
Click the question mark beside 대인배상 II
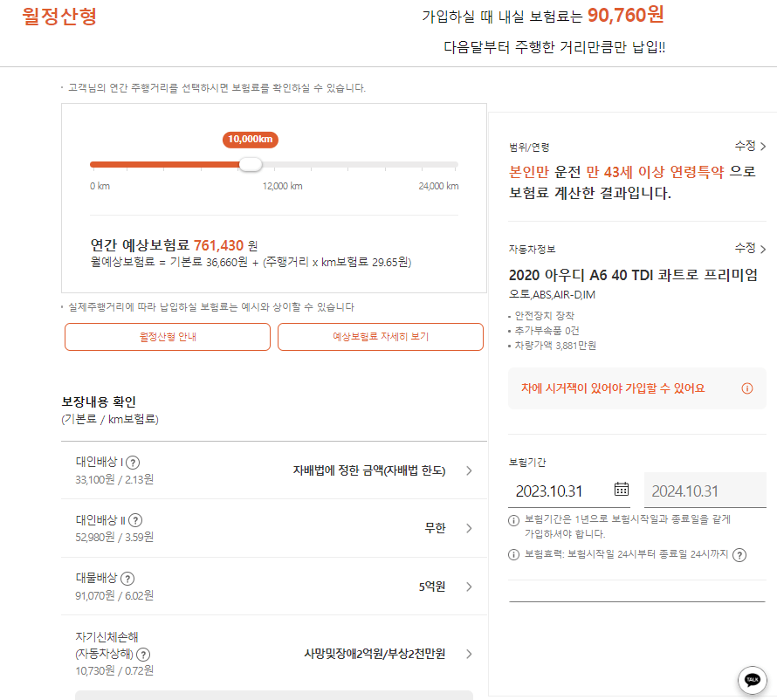click(136, 521)
